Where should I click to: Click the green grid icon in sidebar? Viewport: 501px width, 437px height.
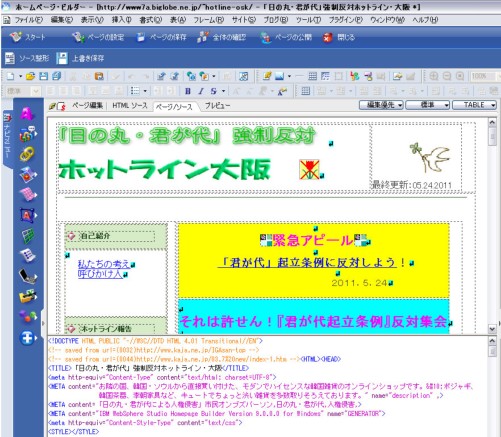[28, 236]
